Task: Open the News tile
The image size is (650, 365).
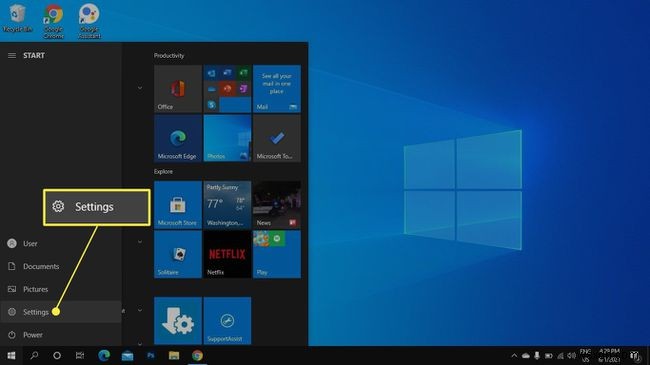Action: tap(277, 205)
